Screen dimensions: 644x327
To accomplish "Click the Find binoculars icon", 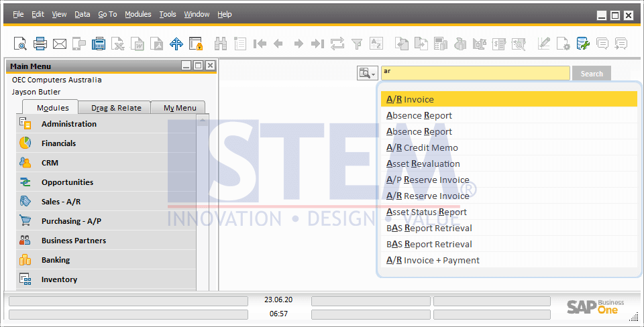I will point(221,44).
